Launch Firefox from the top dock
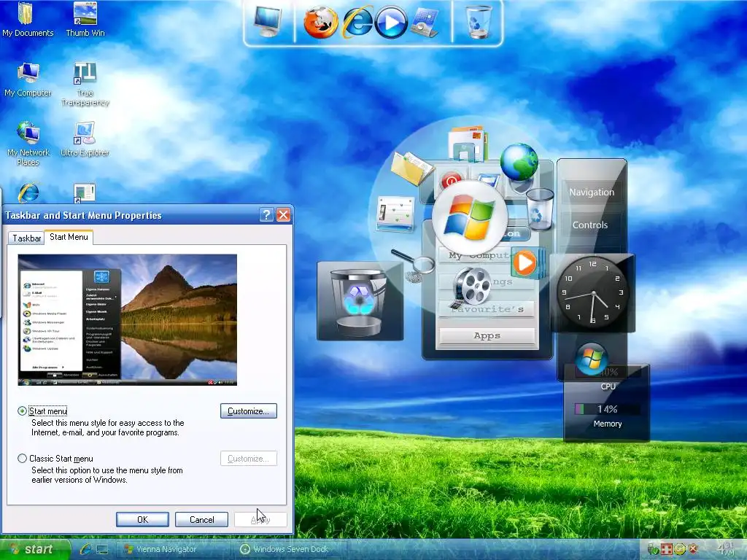747x560 pixels. pyautogui.click(x=321, y=23)
